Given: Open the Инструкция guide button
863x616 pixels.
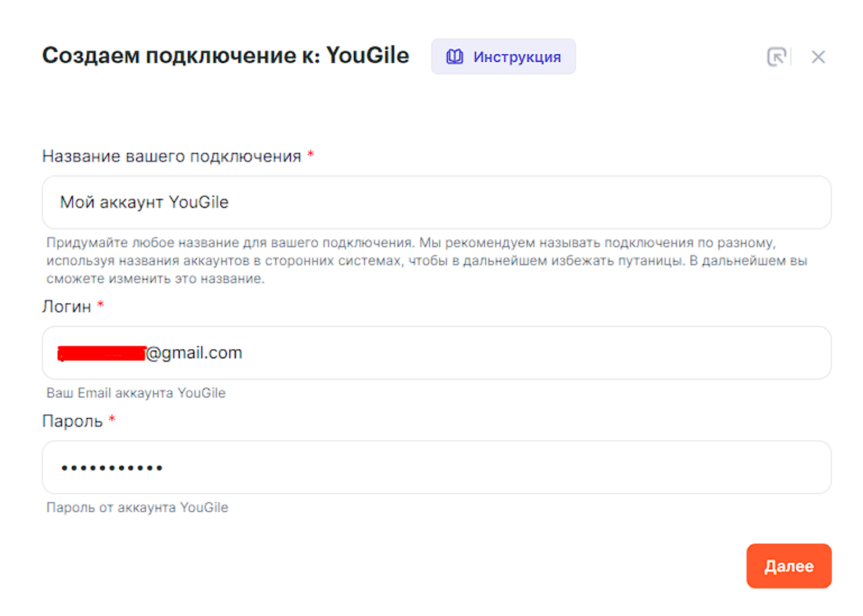Looking at the screenshot, I should 503,57.
